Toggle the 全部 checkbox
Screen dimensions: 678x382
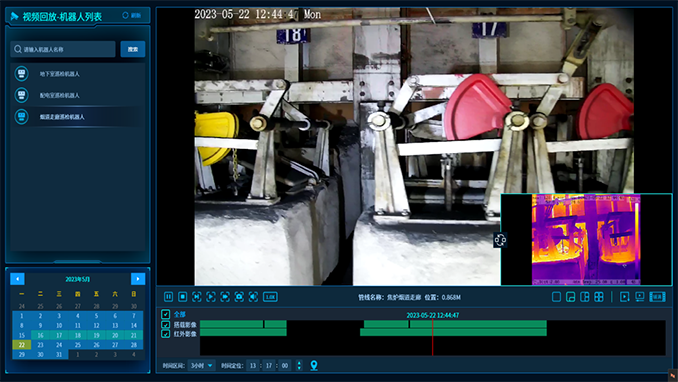coord(166,314)
